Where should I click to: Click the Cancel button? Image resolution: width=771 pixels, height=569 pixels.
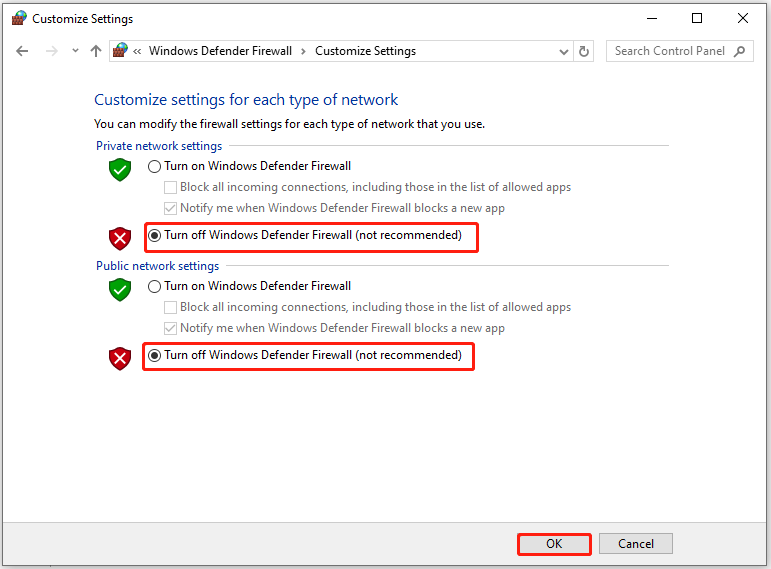(x=636, y=544)
